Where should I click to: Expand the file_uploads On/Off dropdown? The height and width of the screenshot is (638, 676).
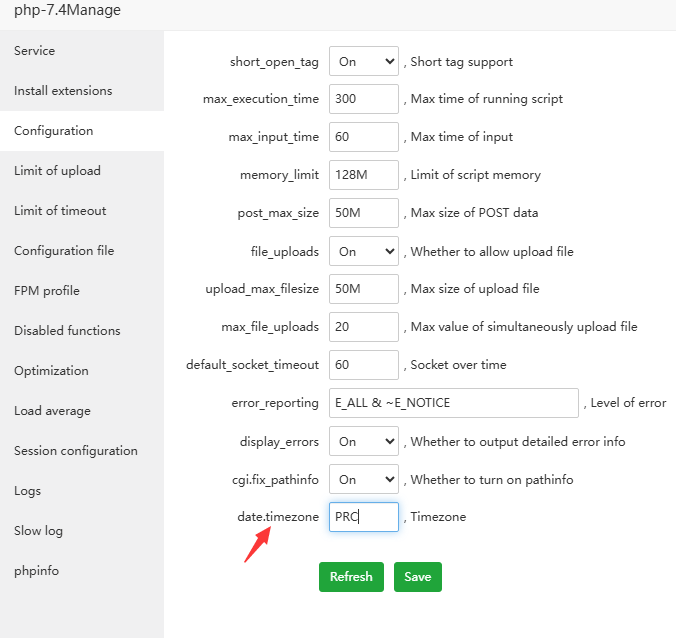point(363,251)
